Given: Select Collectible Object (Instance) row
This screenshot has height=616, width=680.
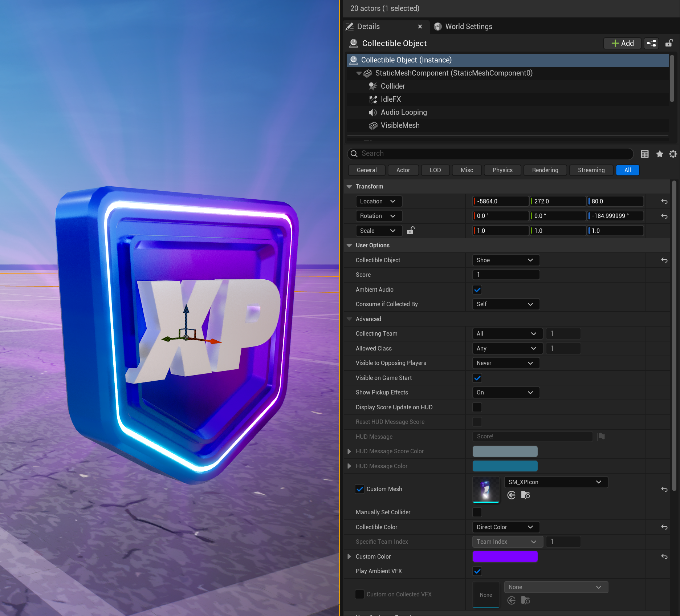Looking at the screenshot, I should click(x=508, y=60).
